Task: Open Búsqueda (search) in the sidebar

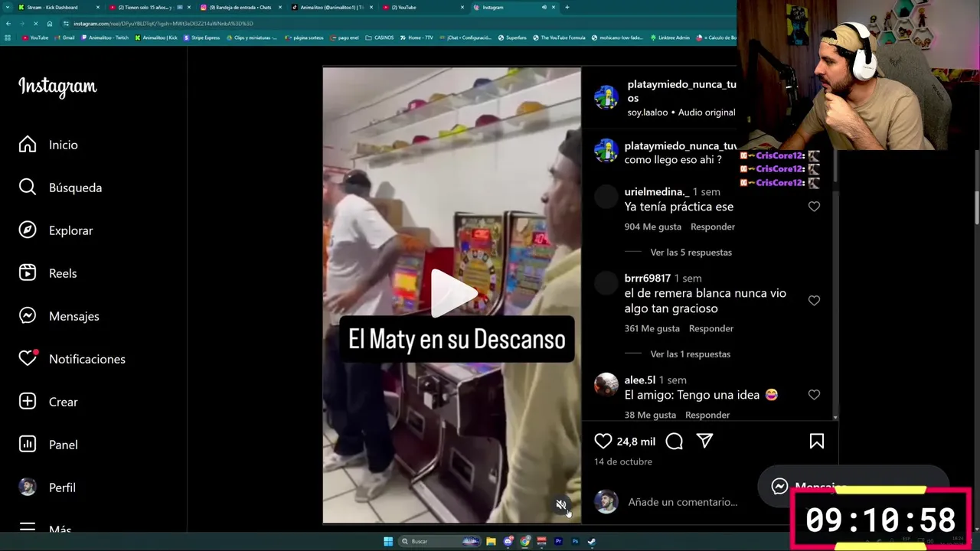Action: point(60,187)
